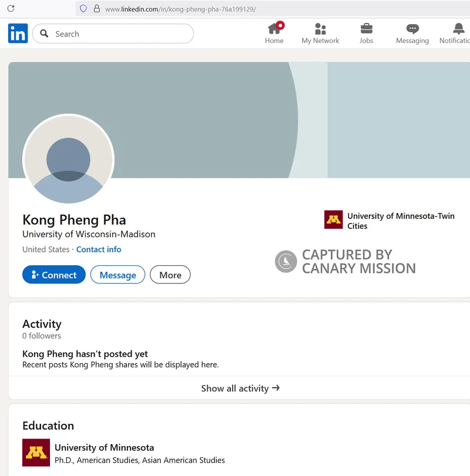Select the Messaging menu label
This screenshot has width=470, height=476.
[x=412, y=40]
